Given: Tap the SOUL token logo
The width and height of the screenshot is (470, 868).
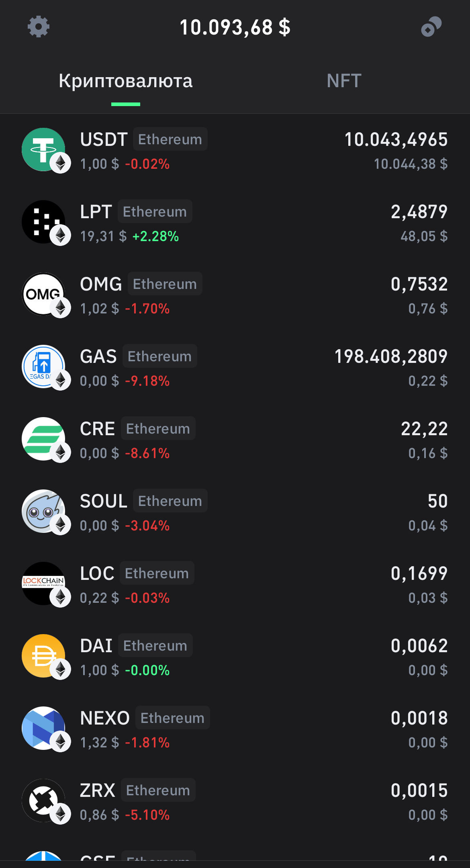Looking at the screenshot, I should tap(43, 511).
